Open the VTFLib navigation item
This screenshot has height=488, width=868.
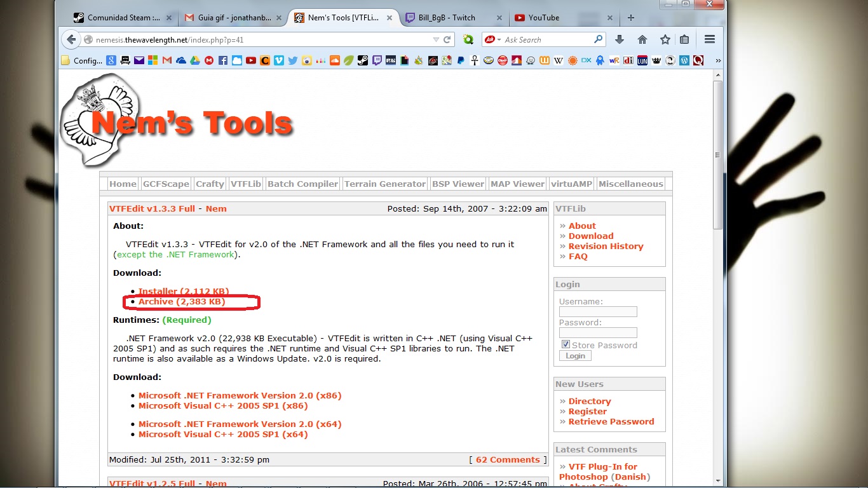tap(246, 184)
